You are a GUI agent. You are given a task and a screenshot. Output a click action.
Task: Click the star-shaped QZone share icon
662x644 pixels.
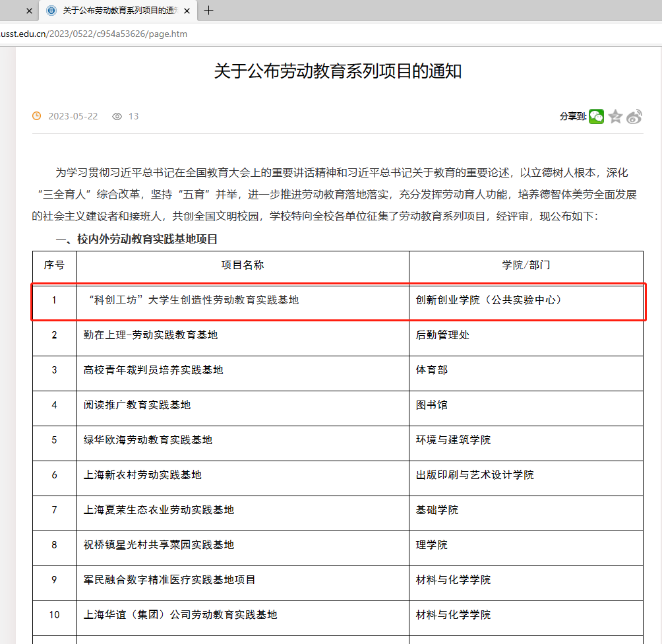615,116
